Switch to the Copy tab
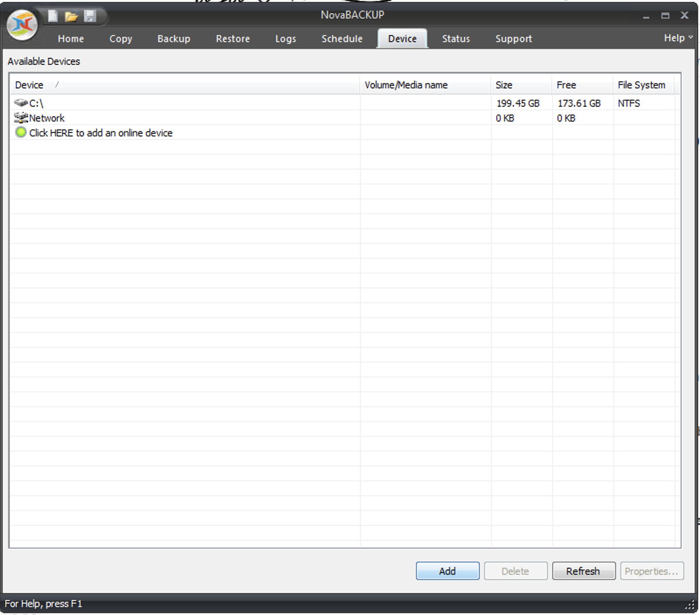700x615 pixels. click(121, 38)
